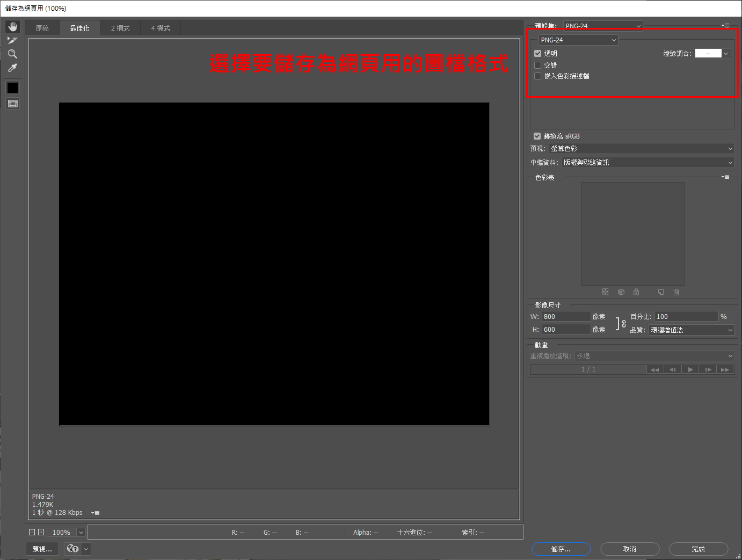Screen dimensions: 742x560
Task: Click the zoom out minus icon
Action: click(x=32, y=532)
